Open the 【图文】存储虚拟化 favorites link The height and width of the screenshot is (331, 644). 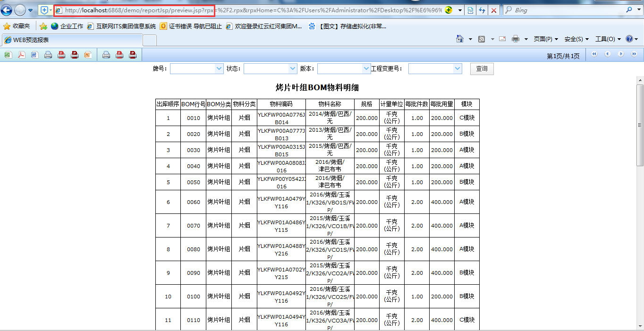click(x=347, y=26)
